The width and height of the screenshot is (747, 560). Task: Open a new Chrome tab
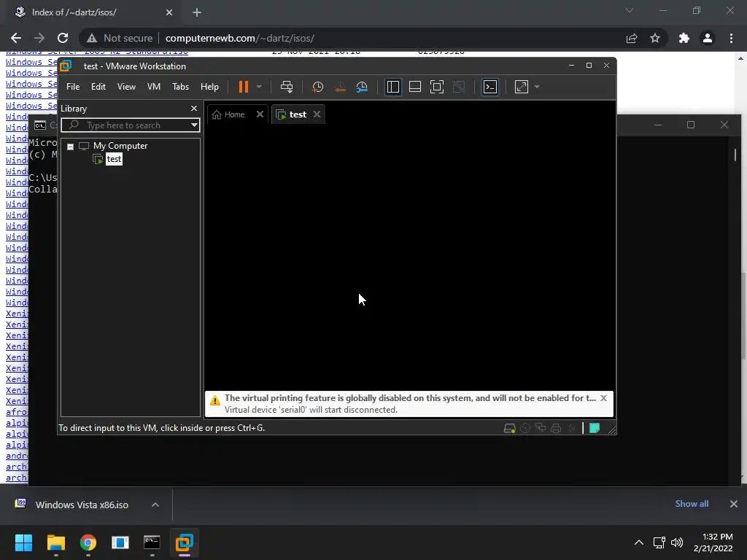point(197,12)
